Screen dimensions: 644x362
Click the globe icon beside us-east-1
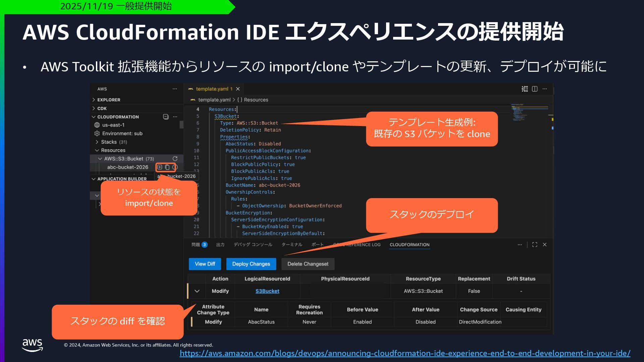(97, 125)
